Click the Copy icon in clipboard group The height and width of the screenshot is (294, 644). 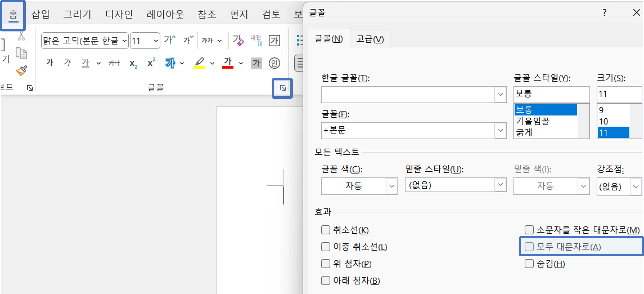coord(21,53)
